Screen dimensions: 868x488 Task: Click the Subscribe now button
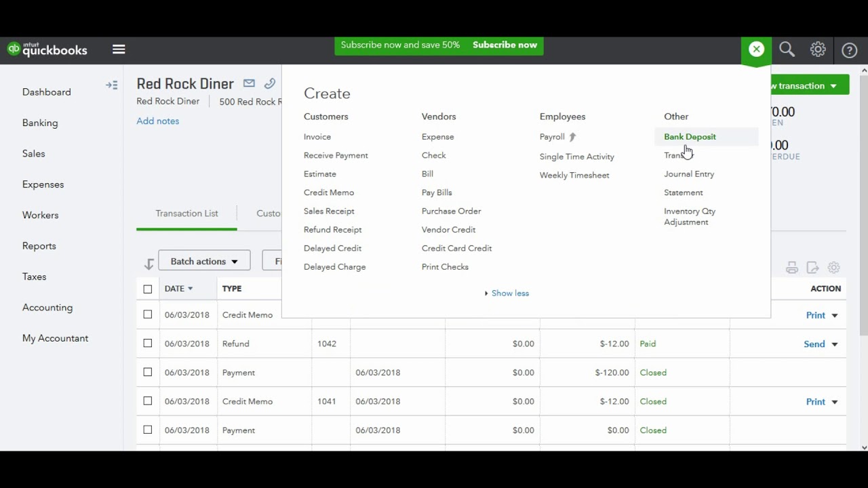(x=505, y=45)
